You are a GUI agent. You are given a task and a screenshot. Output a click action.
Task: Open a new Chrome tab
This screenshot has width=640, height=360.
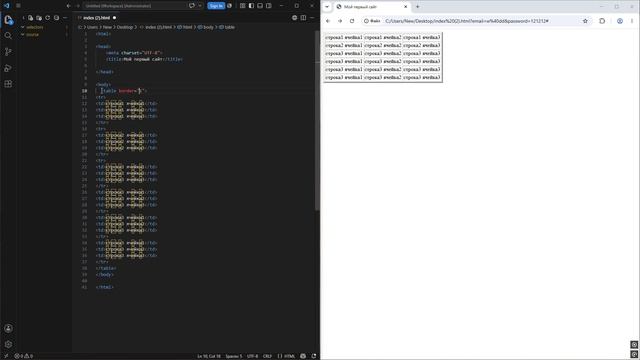point(418,7)
